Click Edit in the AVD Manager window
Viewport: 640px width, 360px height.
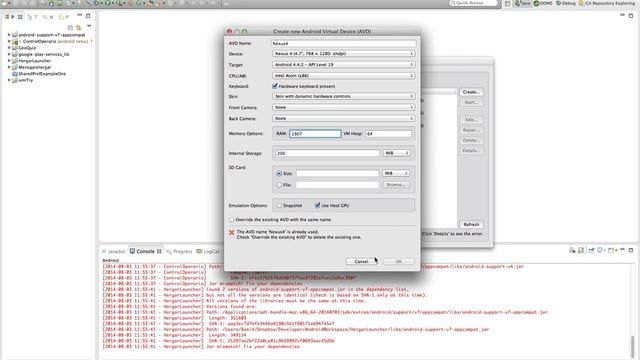(471, 120)
